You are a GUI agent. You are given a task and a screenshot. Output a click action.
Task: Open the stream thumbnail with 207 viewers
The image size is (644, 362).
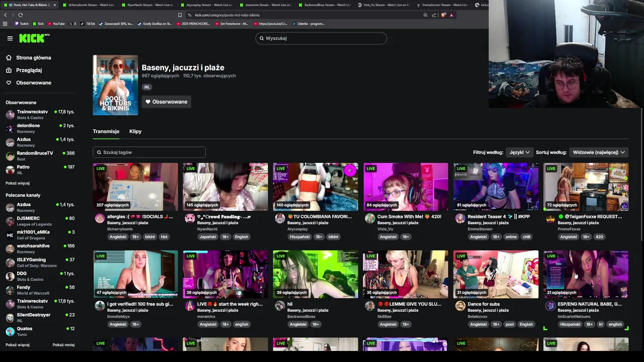tap(135, 187)
